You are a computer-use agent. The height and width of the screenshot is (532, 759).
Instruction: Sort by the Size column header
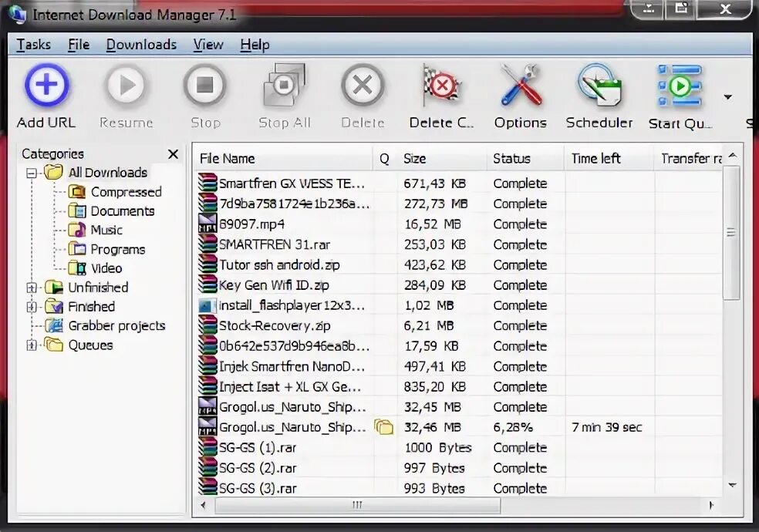point(441,159)
